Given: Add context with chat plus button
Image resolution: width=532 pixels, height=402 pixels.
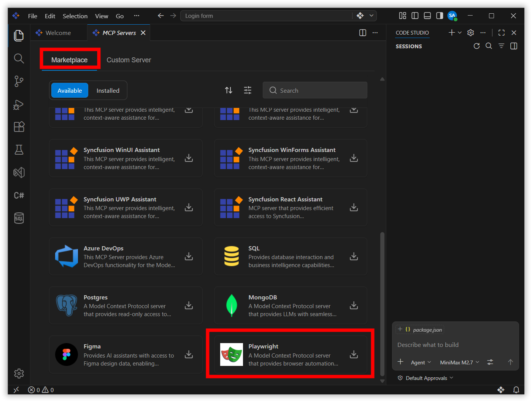Looking at the screenshot, I should [x=400, y=362].
